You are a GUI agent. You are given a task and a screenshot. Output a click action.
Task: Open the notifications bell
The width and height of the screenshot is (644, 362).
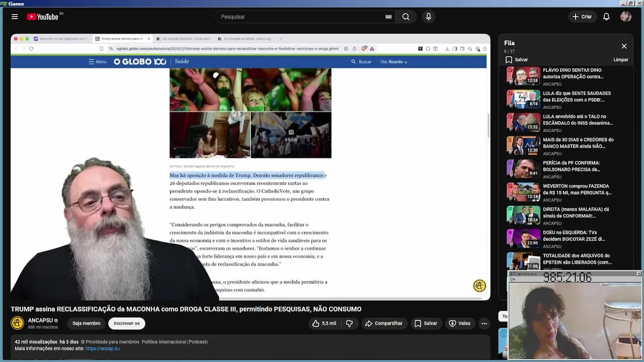606,17
